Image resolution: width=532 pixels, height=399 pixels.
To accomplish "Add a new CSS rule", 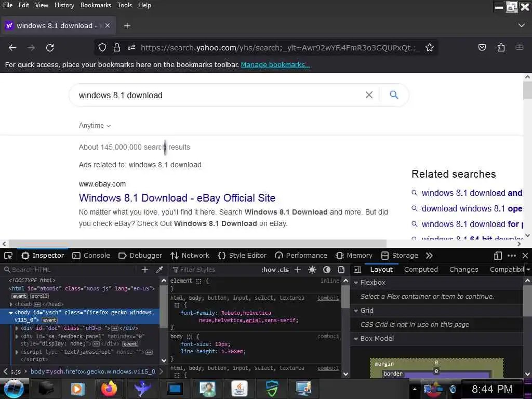I will [298, 270].
